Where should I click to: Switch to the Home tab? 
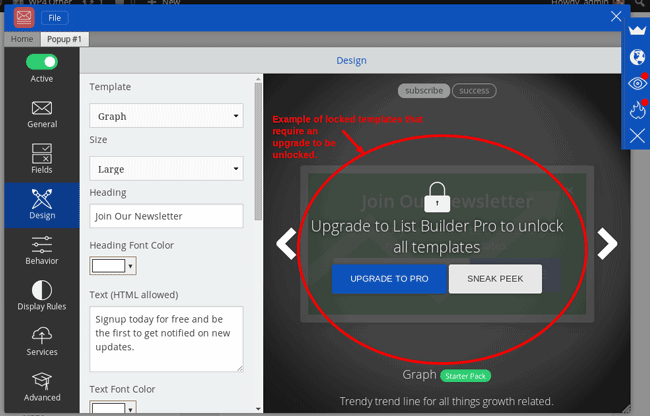22,39
